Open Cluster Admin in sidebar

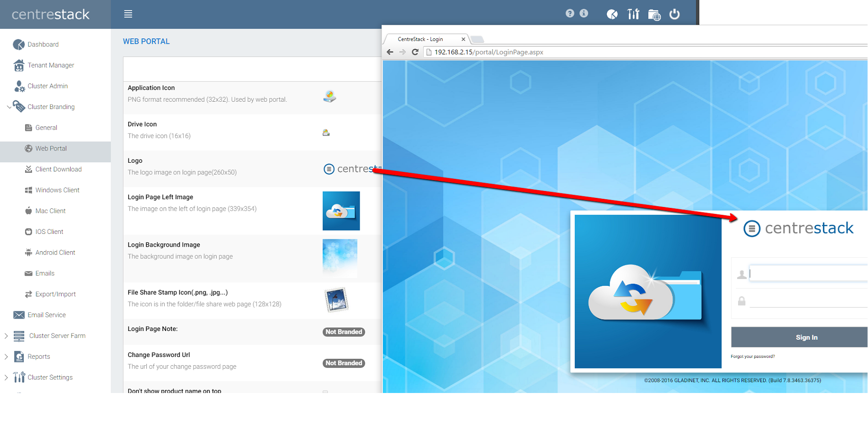[47, 86]
